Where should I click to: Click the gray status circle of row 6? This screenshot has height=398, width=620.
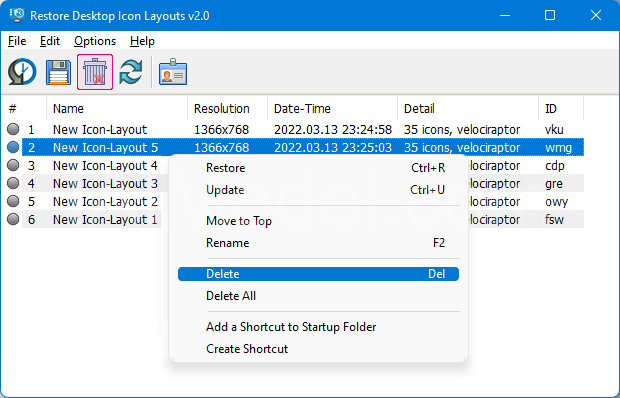point(13,219)
